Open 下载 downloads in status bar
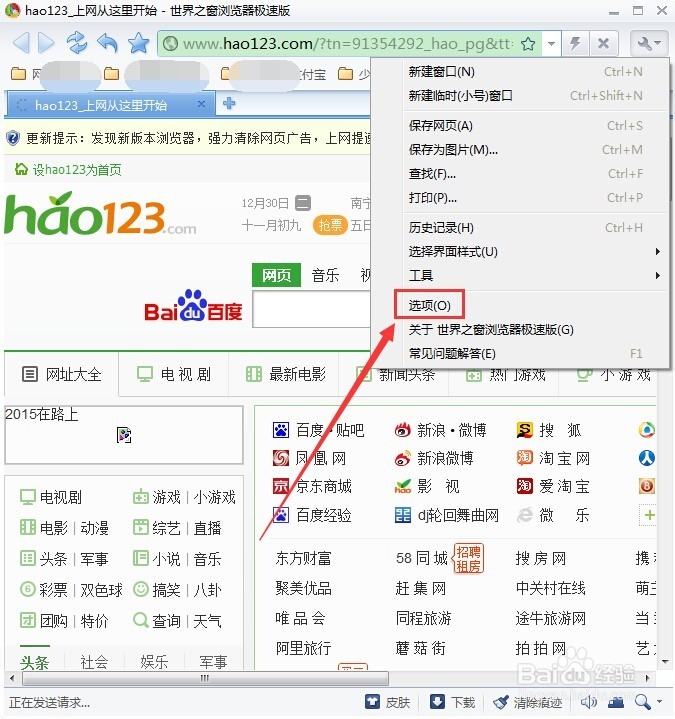 click(453, 702)
